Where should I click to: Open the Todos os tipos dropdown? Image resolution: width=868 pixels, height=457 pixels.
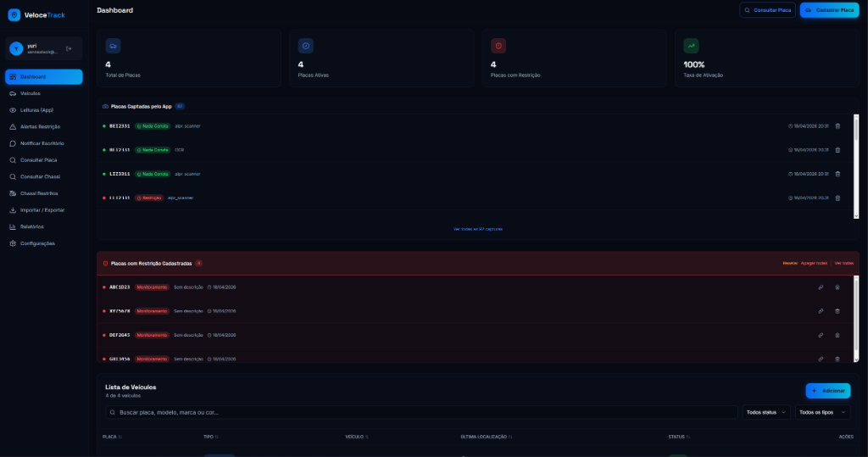(x=822, y=413)
